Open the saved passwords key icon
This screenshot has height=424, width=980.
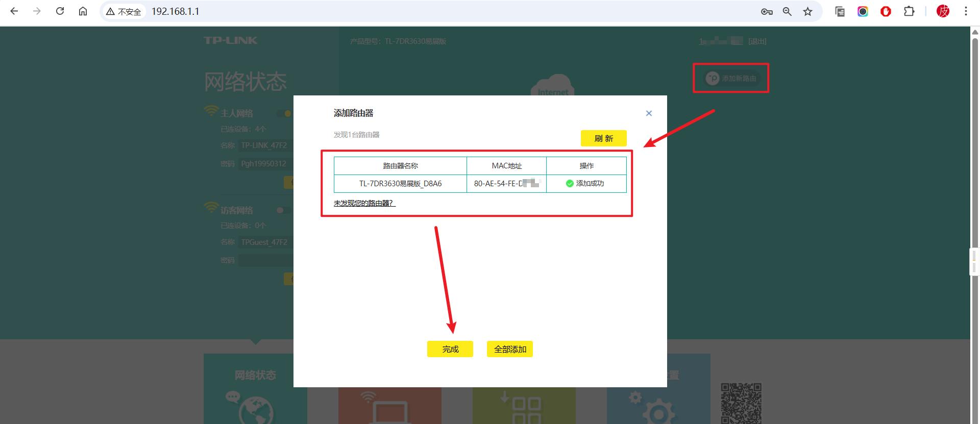point(766,11)
